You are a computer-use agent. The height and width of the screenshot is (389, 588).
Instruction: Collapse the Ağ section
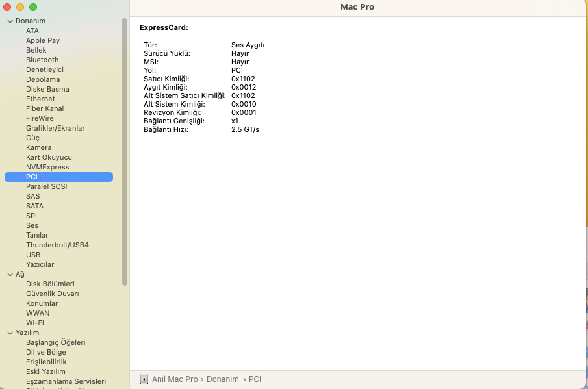pyautogui.click(x=10, y=274)
